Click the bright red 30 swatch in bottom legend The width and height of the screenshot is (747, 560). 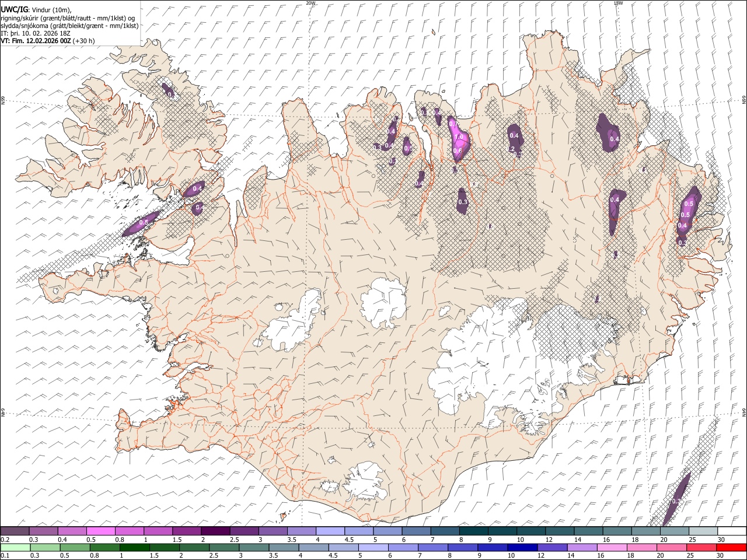[731, 547]
